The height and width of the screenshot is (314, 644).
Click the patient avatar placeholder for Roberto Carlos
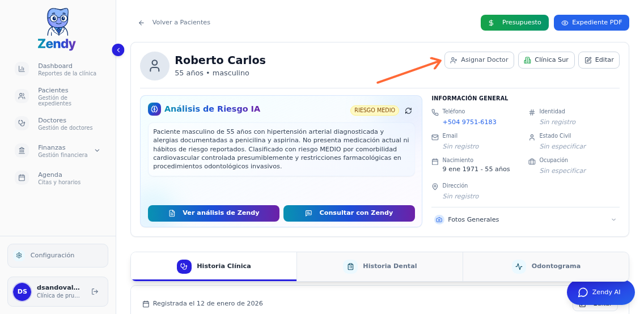155,66
